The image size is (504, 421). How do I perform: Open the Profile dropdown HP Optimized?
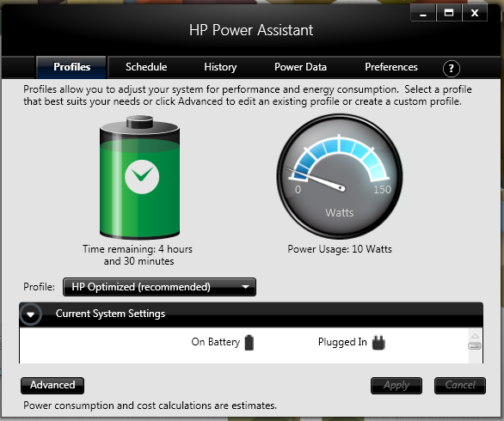(160, 287)
